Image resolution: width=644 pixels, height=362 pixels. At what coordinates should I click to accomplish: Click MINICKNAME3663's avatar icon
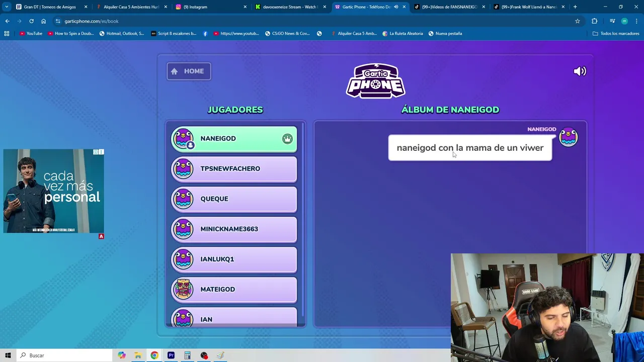183,229
